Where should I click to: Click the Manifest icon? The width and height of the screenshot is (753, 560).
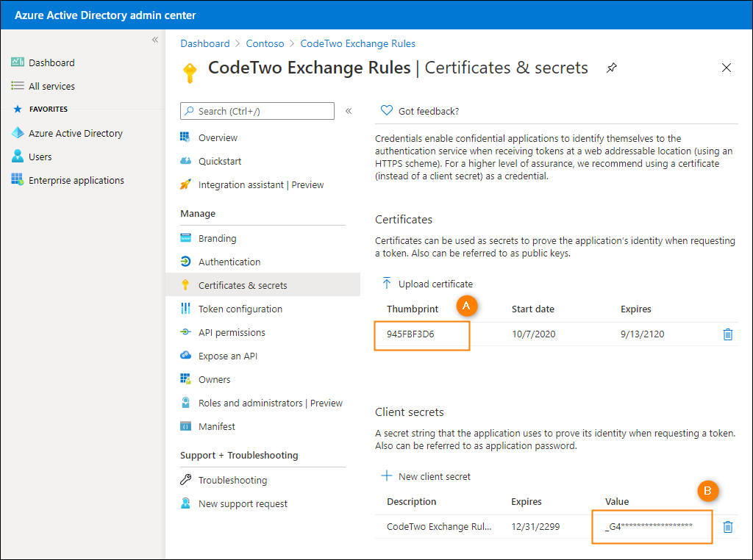185,426
